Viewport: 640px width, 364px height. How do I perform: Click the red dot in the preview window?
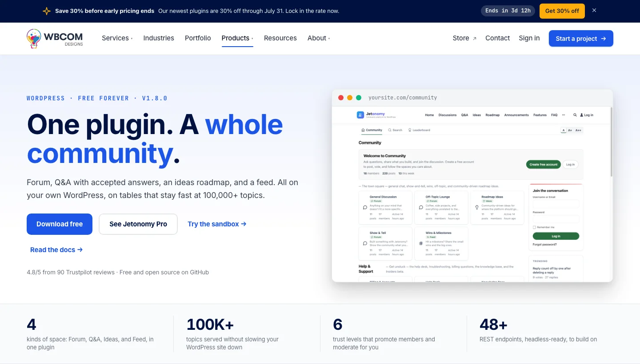[x=341, y=98]
